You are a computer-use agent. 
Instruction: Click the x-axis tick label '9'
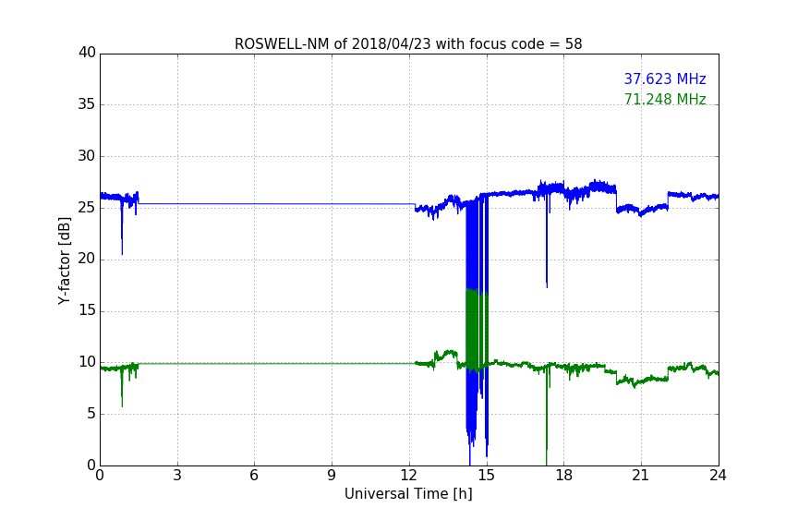pyautogui.click(x=332, y=476)
